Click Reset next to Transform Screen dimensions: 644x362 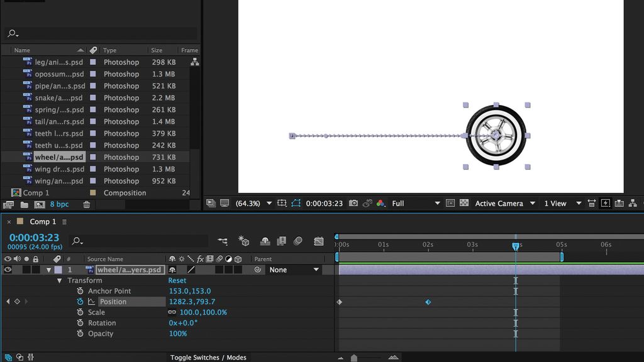(x=177, y=280)
